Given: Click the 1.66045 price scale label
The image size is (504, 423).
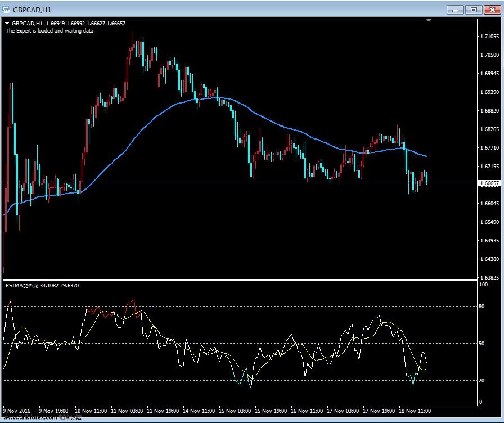Looking at the screenshot, I should 489,204.
